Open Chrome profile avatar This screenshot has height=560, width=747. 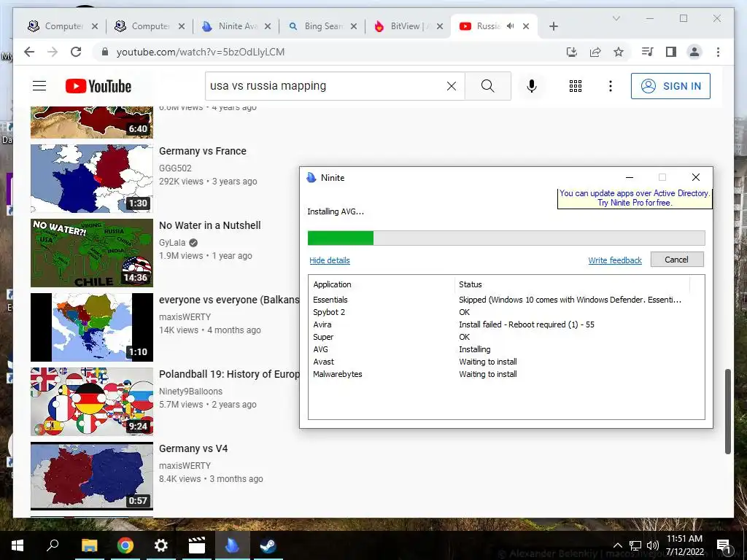pyautogui.click(x=694, y=52)
